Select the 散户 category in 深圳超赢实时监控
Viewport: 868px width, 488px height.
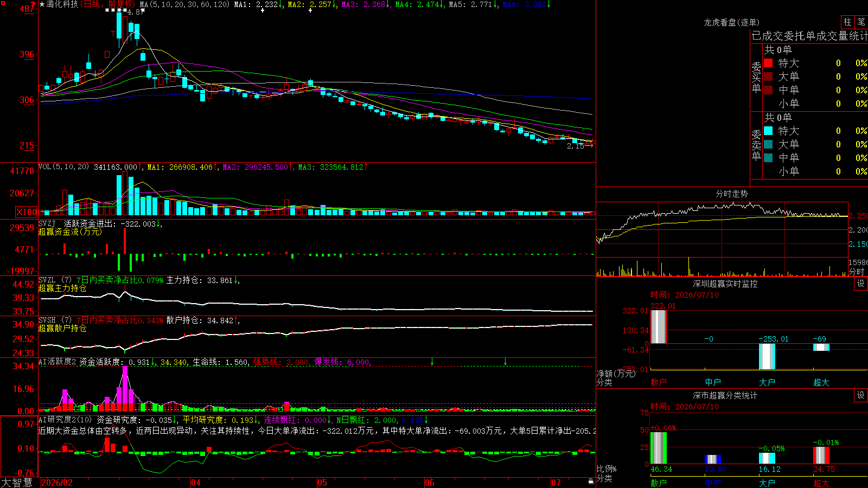[x=658, y=382]
